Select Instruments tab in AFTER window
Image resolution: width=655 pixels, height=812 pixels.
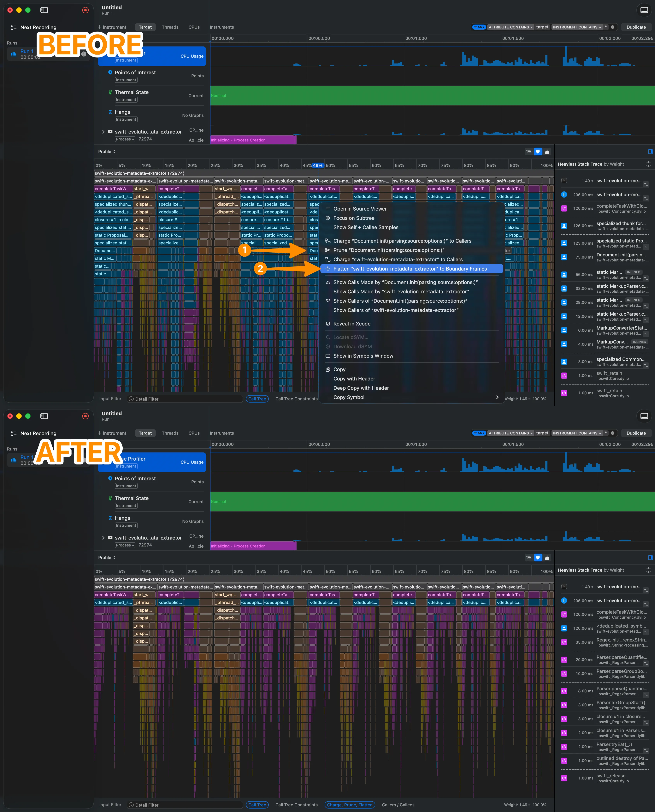pos(221,433)
